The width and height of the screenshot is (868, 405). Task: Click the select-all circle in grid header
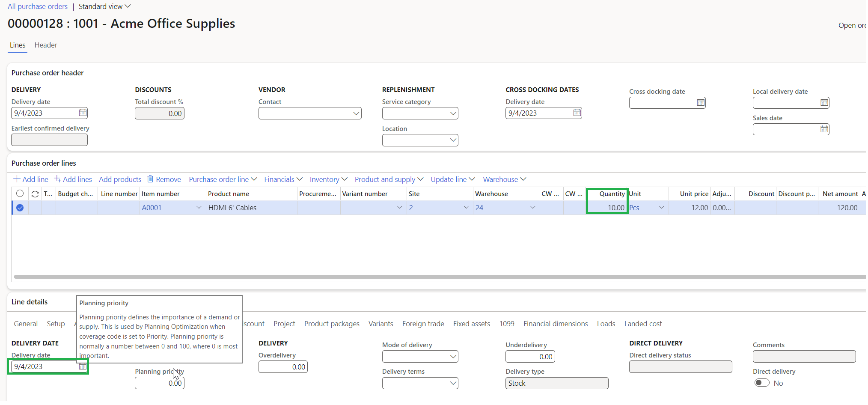coord(20,194)
